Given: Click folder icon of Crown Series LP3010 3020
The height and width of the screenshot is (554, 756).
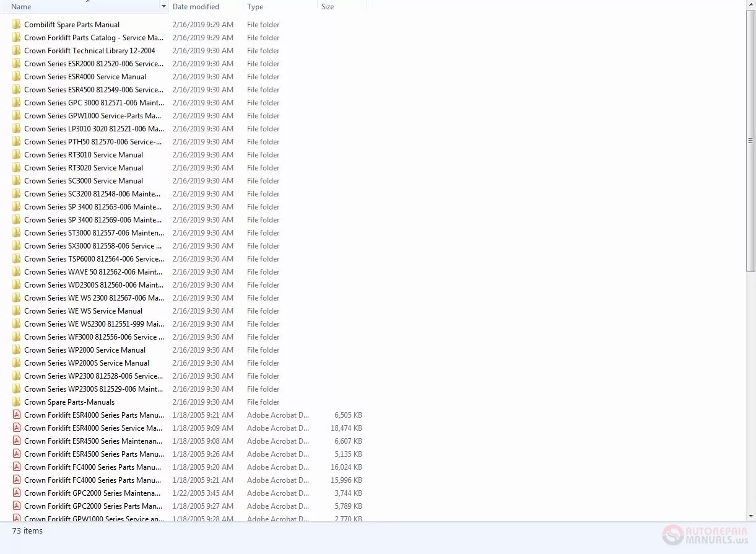Looking at the screenshot, I should pyautogui.click(x=17, y=129).
